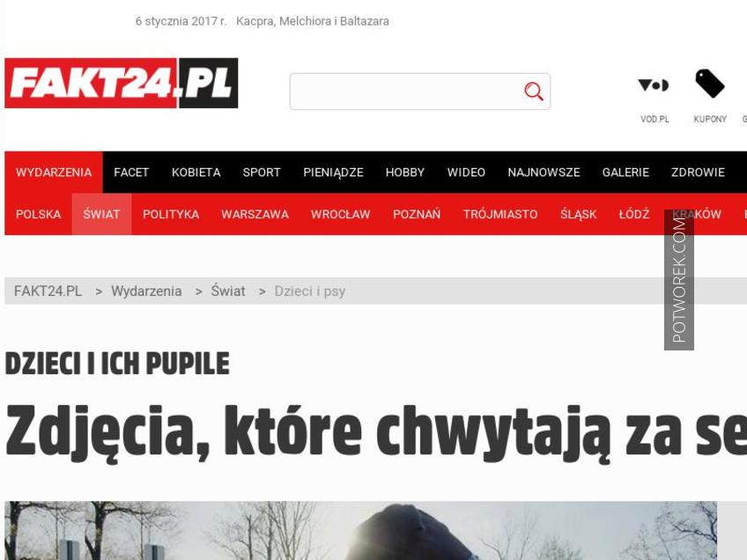747x560 pixels.
Task: Click the Wydarzenia breadcrumb link
Action: coord(146,291)
